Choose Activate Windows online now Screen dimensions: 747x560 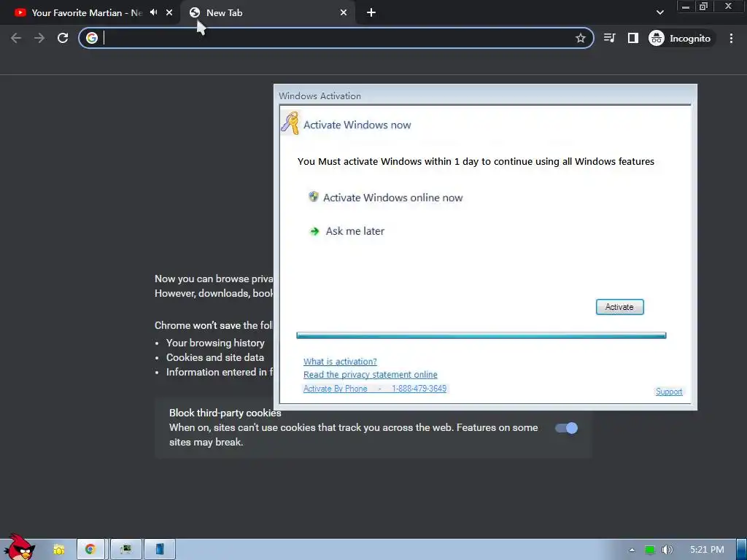coord(393,198)
